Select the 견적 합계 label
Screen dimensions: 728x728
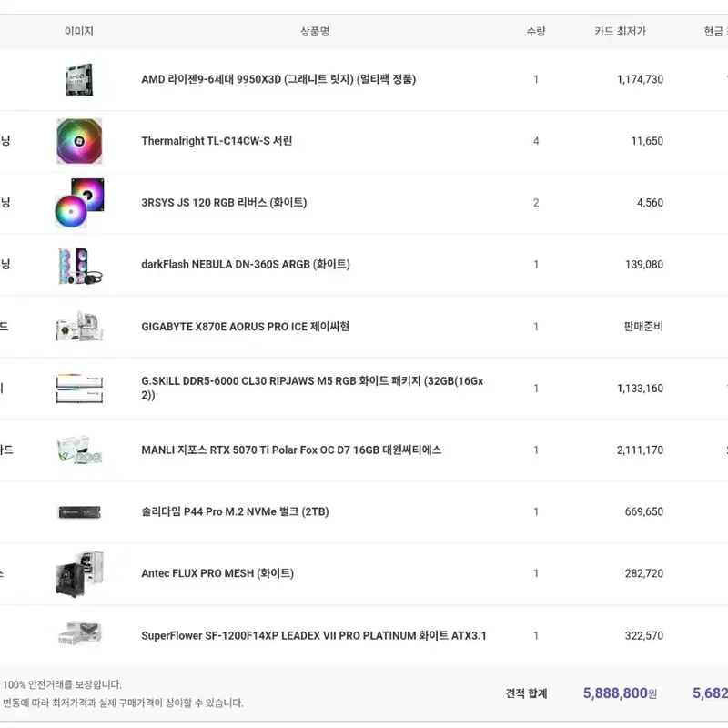pyautogui.click(x=526, y=693)
